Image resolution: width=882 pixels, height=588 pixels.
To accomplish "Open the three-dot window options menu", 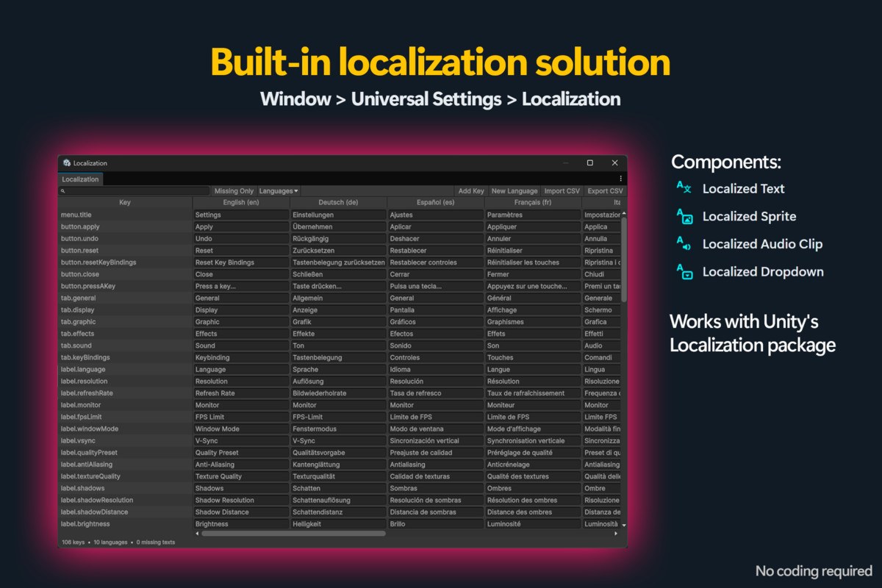I will (x=620, y=179).
